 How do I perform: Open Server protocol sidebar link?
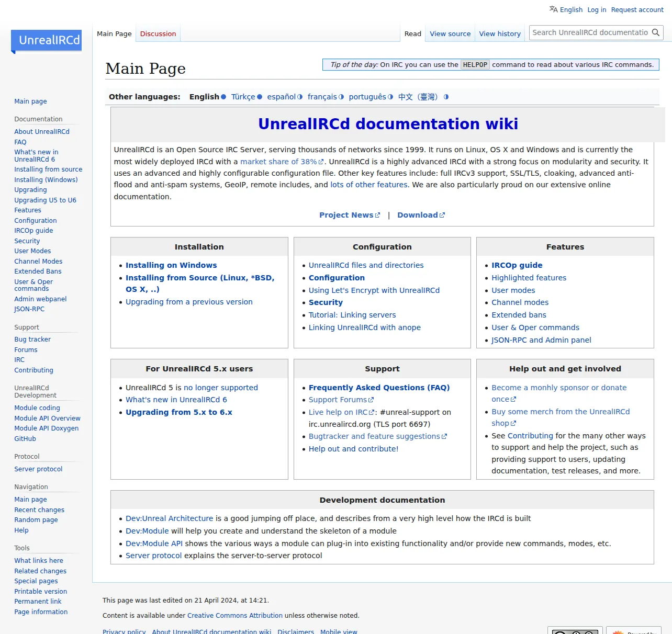38,469
